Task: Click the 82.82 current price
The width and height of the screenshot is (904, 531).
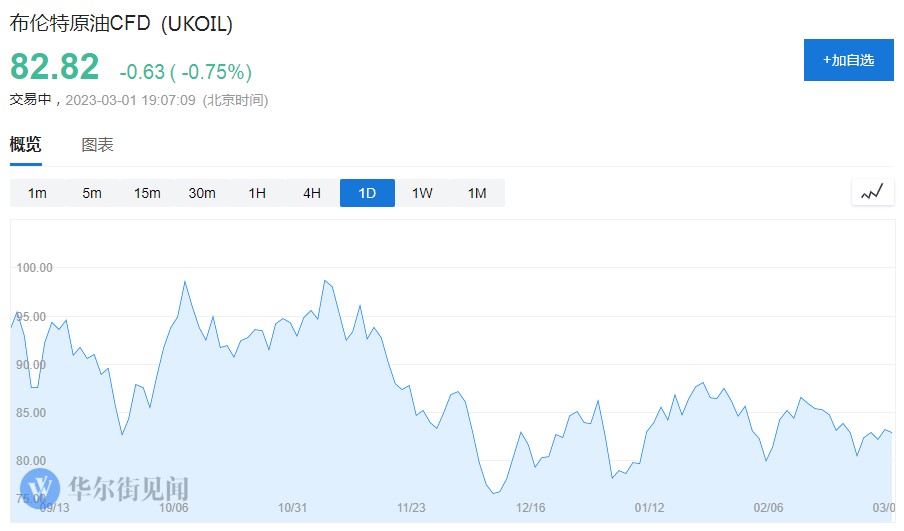Action: pyautogui.click(x=55, y=67)
